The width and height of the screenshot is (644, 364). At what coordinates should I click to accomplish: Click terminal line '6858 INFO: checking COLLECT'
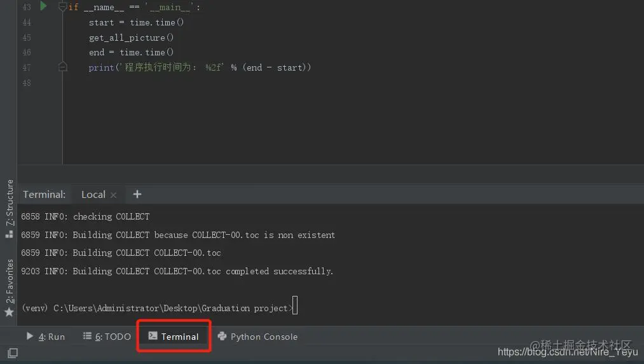[x=85, y=216]
